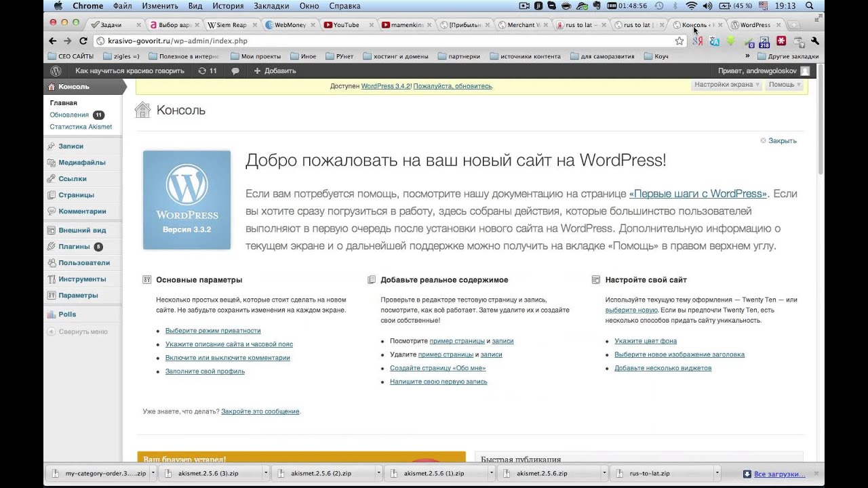This screenshot has width=868, height=488.
Task: Open Статистика Akismet submenu link
Action: (x=81, y=127)
